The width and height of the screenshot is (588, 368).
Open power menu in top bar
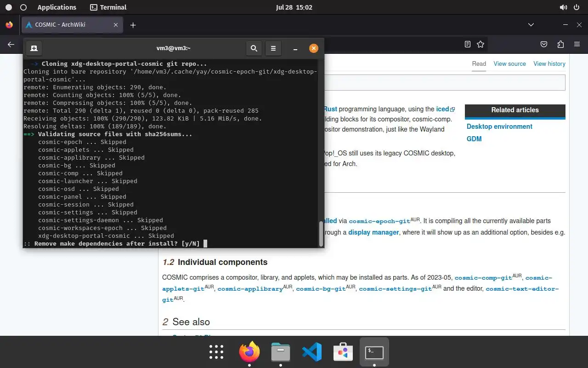coord(577,7)
